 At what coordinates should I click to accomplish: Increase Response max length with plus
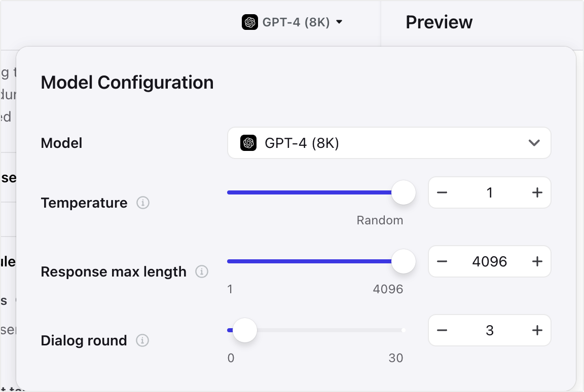(537, 261)
